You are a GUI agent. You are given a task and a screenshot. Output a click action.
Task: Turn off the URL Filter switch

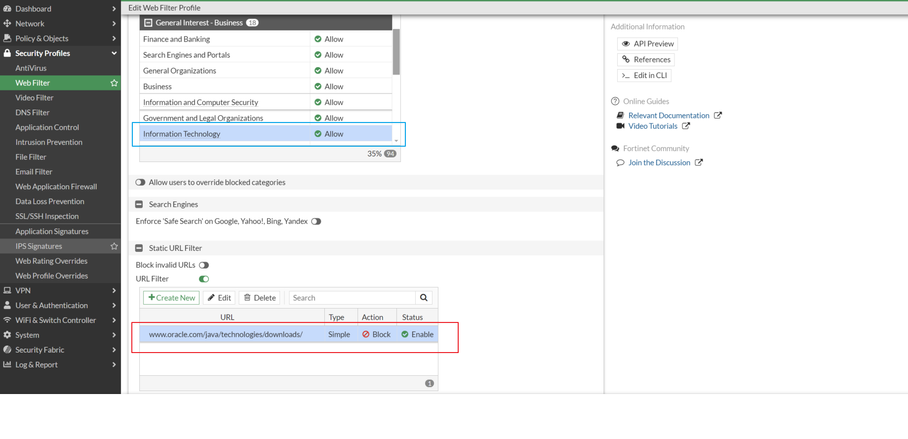(x=204, y=279)
